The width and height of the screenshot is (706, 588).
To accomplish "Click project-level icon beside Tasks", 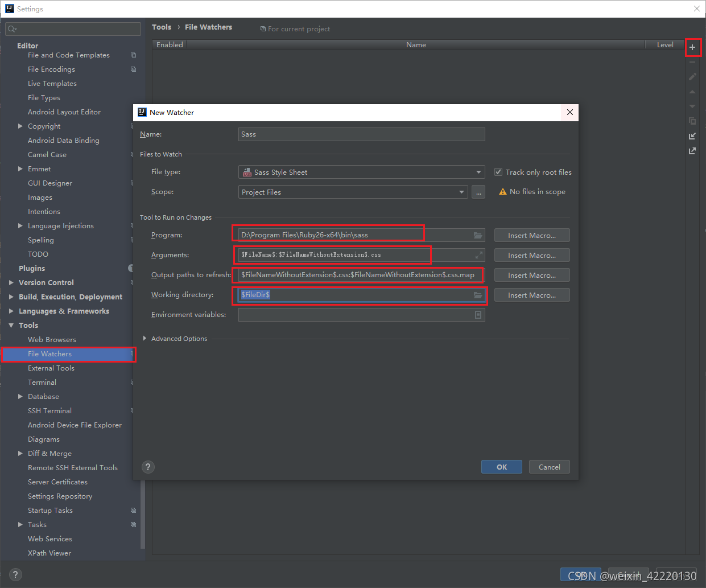I will 133,525.
